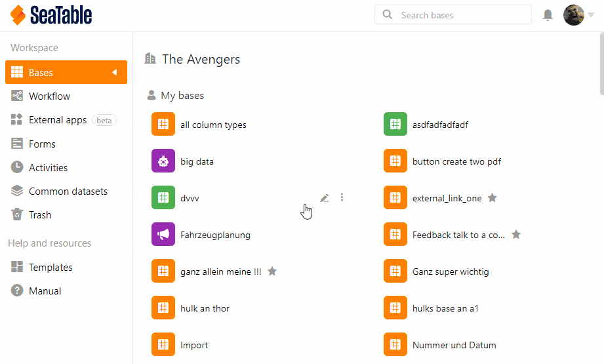Image resolution: width=604 pixels, height=364 pixels.
Task: Toggle star on Feedback talk base
Action: (x=516, y=234)
